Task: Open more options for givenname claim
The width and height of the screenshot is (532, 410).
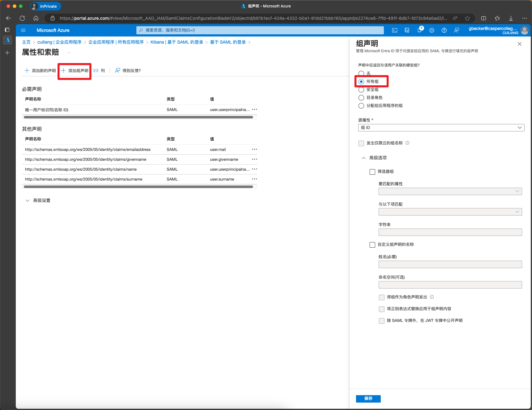Action: 254,159
